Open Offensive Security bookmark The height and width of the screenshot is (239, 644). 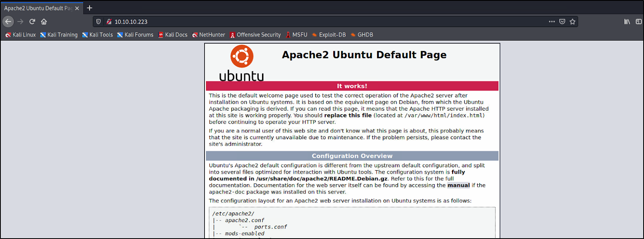tap(255, 35)
